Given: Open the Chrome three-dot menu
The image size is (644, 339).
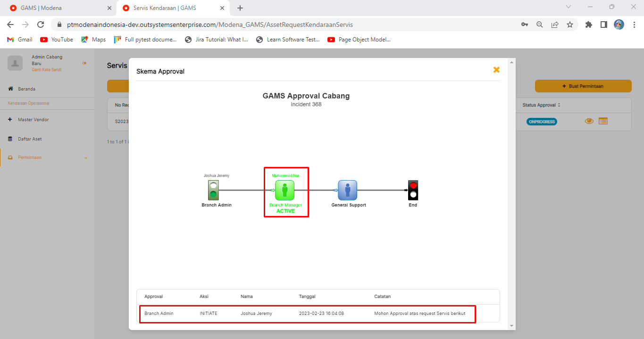Looking at the screenshot, I should click(x=634, y=25).
